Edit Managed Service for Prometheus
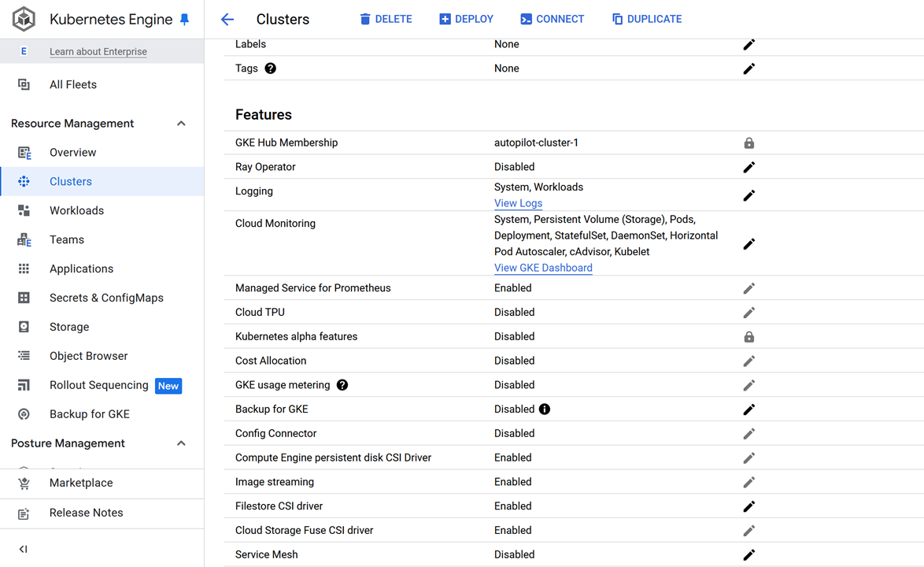 [749, 289]
